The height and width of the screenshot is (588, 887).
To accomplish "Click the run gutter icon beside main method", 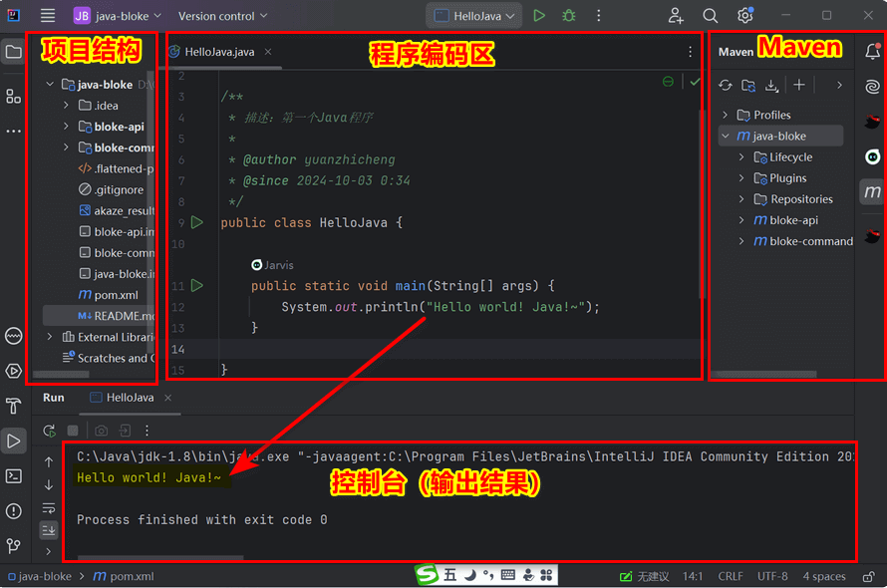I will (x=197, y=286).
